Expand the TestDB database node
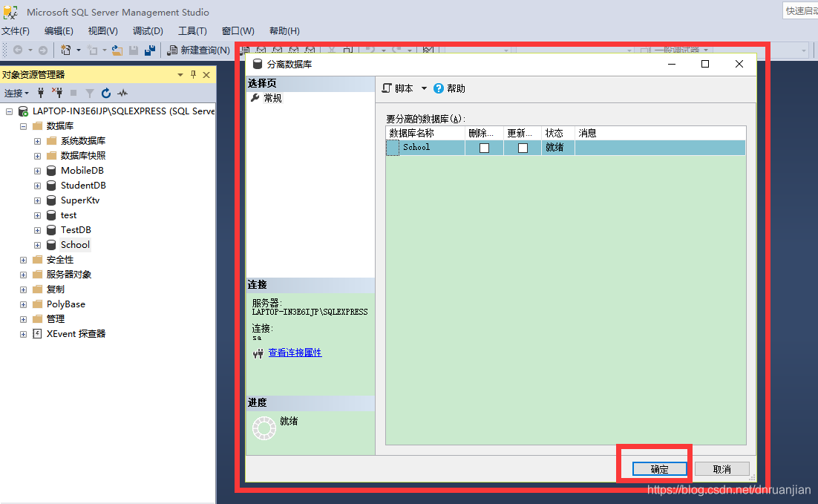818x504 pixels. pos(37,230)
